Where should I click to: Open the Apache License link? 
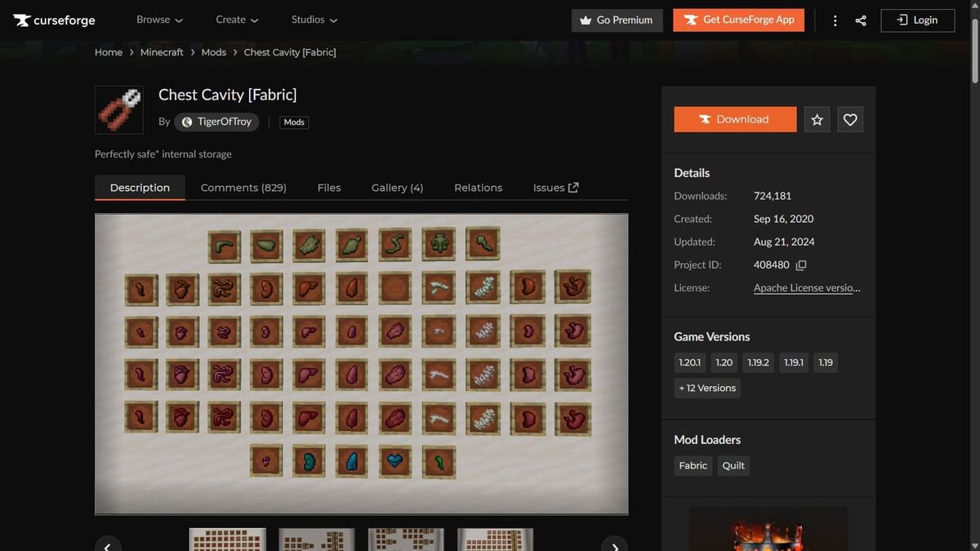807,287
